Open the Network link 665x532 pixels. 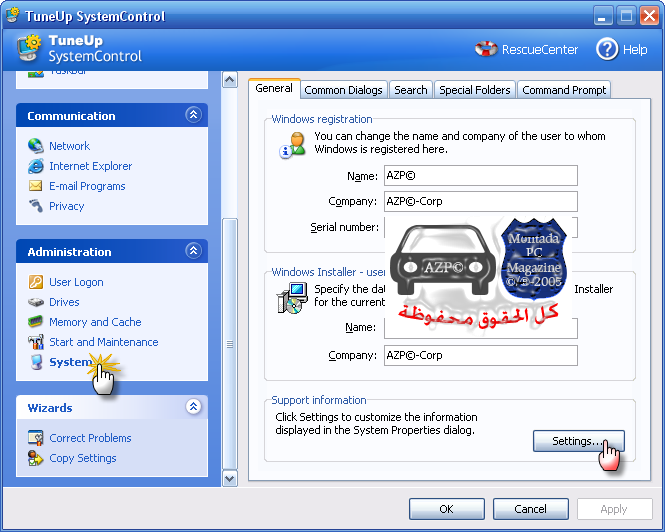pos(70,146)
